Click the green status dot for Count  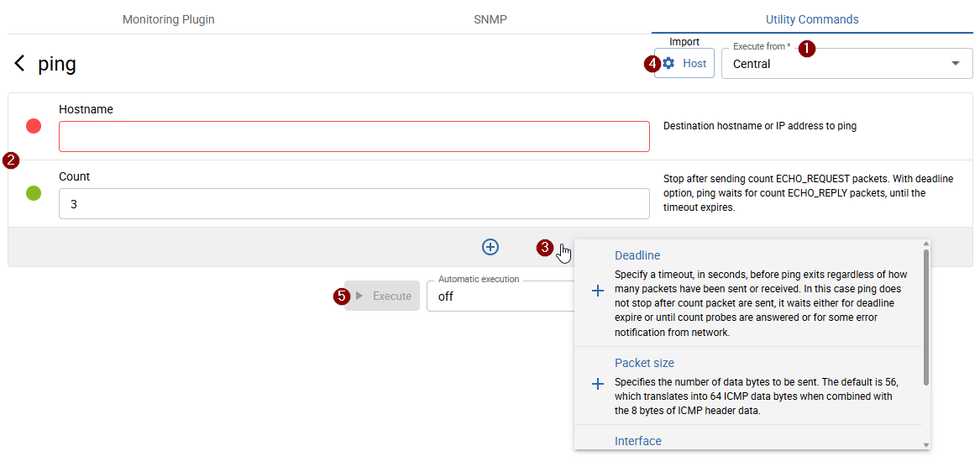(34, 193)
